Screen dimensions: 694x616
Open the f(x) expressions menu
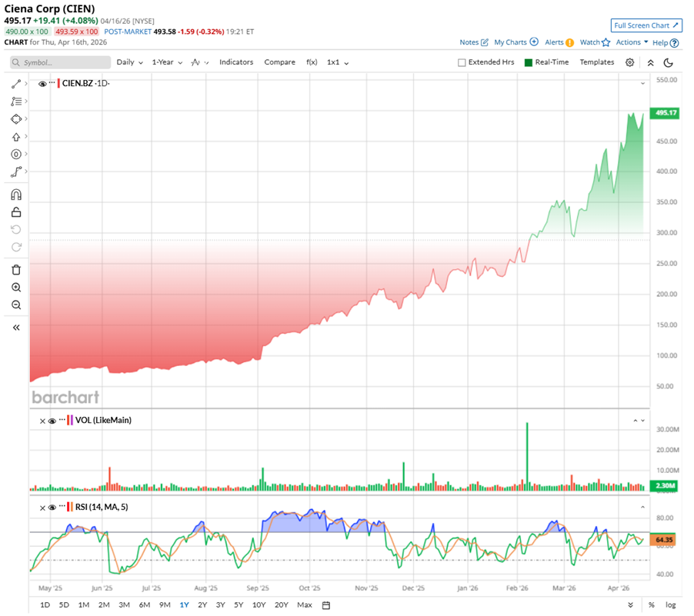click(312, 62)
